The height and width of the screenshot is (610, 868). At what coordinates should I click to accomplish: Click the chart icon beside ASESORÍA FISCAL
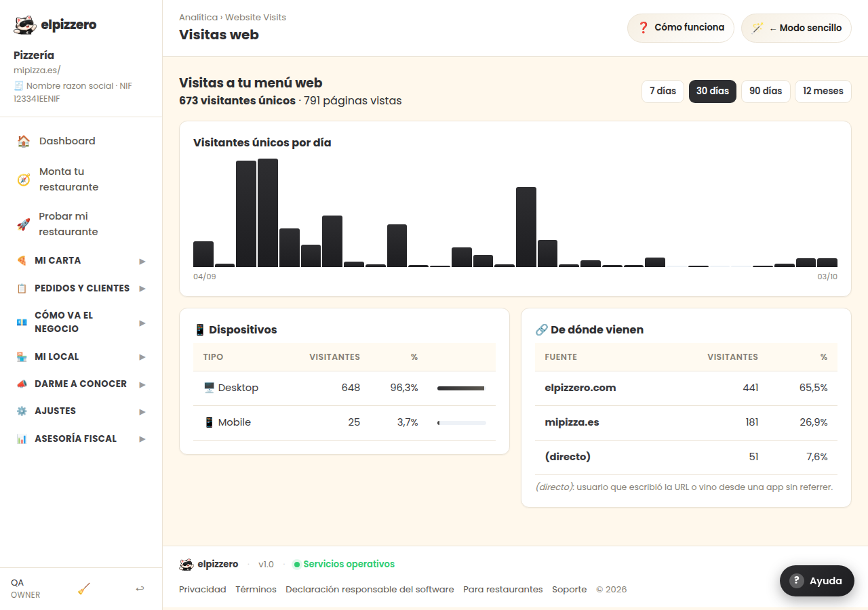(22, 439)
